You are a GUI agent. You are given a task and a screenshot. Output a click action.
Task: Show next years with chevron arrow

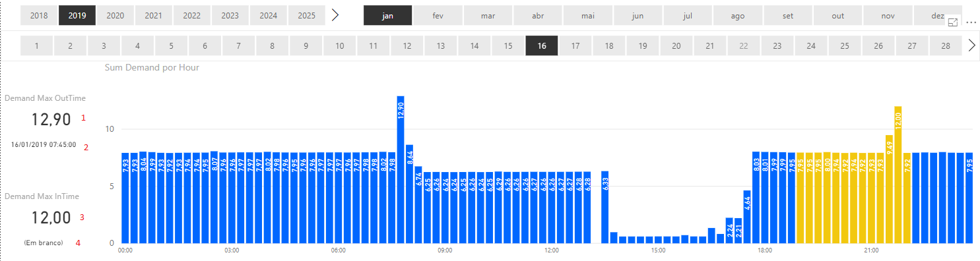335,15
